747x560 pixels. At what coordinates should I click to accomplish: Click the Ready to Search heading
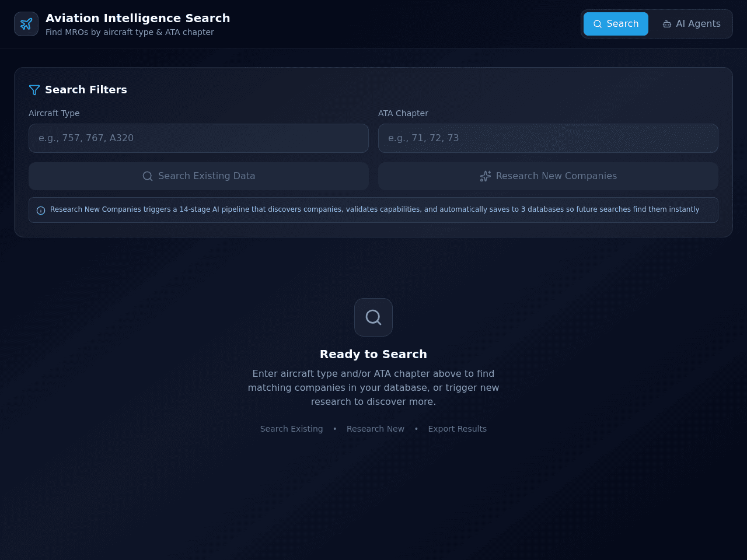373,354
